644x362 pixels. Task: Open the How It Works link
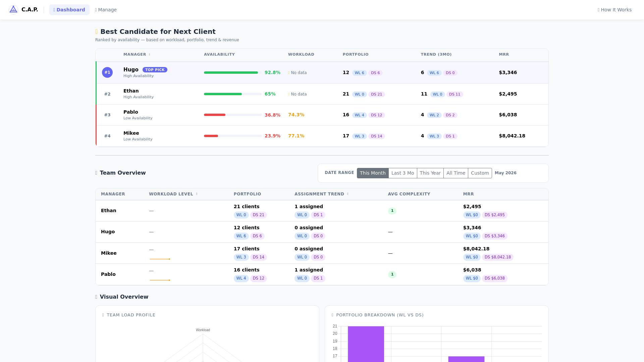(614, 10)
